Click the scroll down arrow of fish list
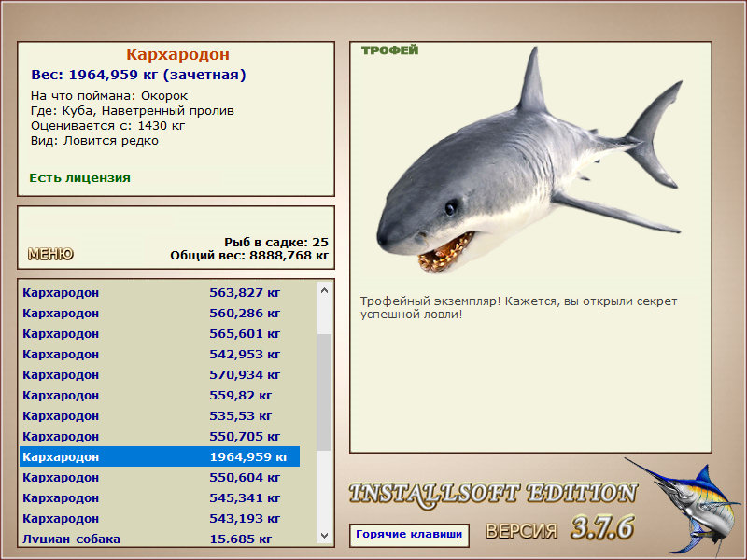Screen dimensions: 747x560 point(324,535)
